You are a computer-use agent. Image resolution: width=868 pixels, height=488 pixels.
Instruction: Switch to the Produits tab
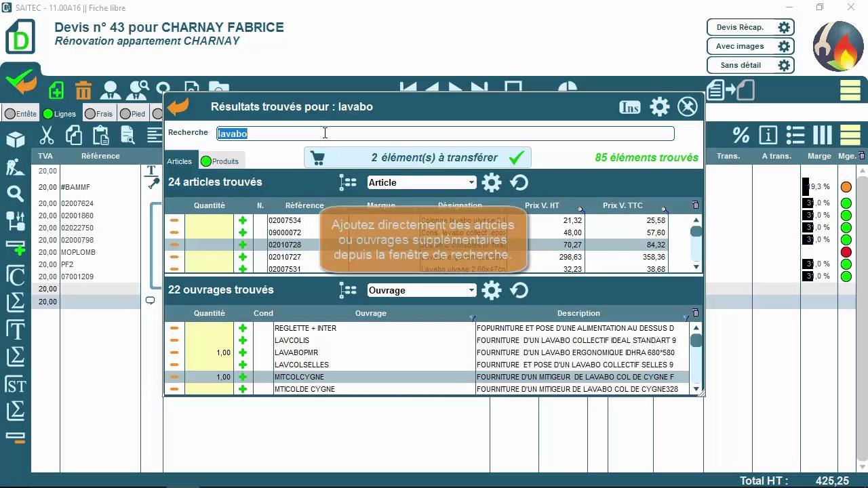coord(220,161)
